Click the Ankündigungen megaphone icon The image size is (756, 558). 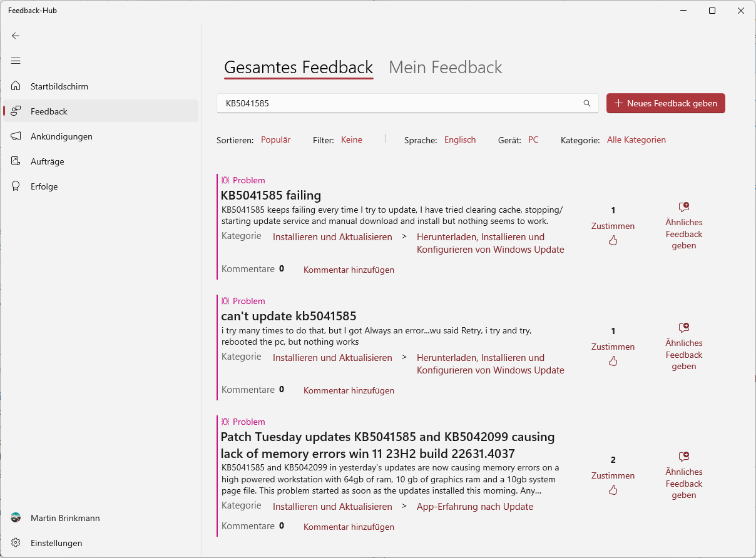16,136
